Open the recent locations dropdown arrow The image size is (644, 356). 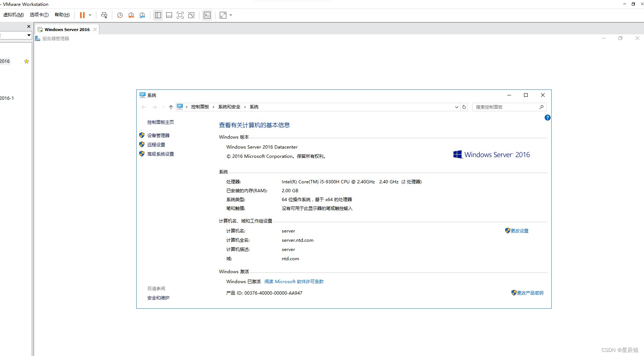[x=163, y=107]
